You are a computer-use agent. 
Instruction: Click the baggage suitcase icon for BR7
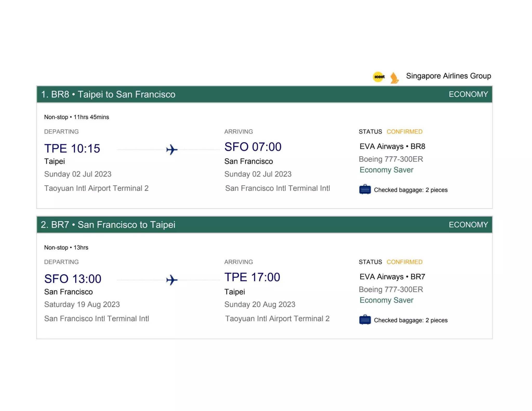click(365, 320)
